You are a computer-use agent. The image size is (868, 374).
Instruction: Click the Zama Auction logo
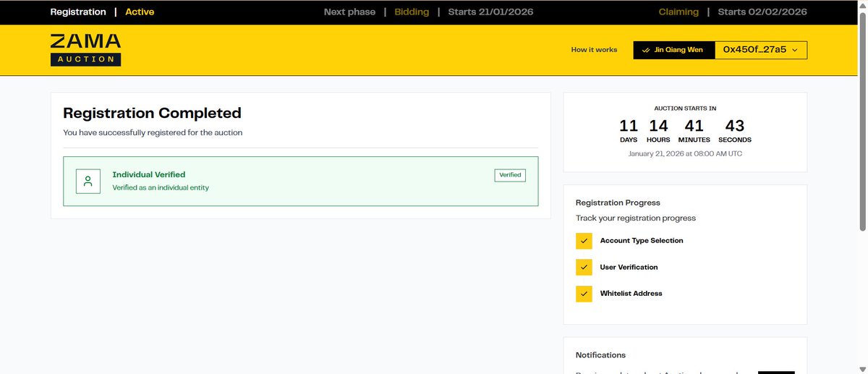(85, 50)
